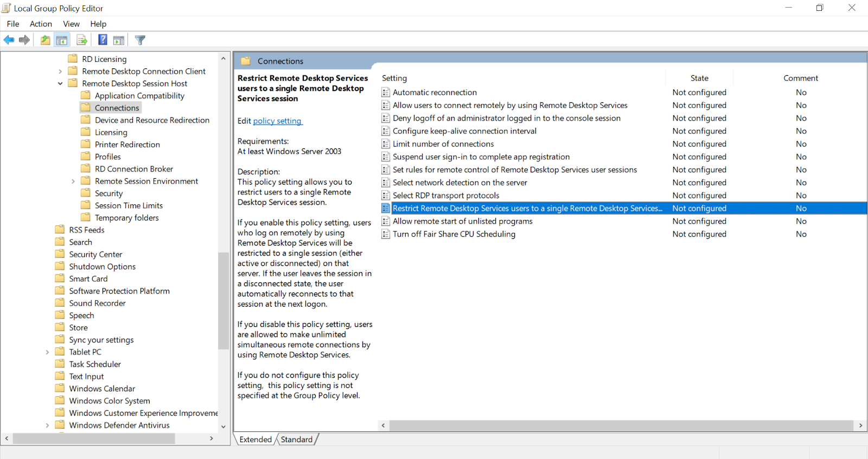The height and width of the screenshot is (459, 868).
Task: Go forward using the Forward arrow
Action: [24, 40]
